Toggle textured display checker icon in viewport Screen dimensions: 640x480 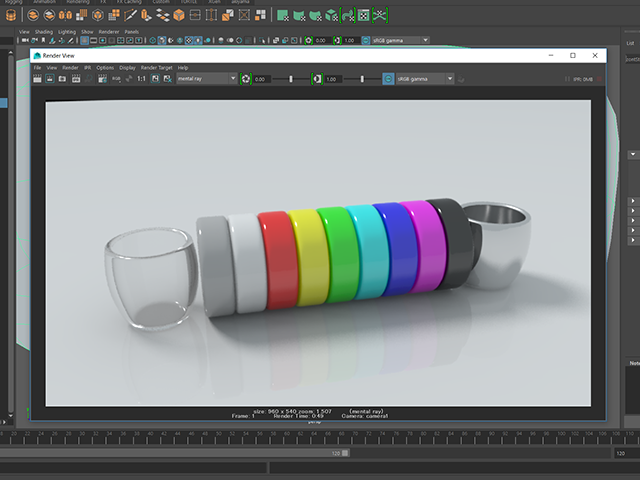click(x=189, y=40)
